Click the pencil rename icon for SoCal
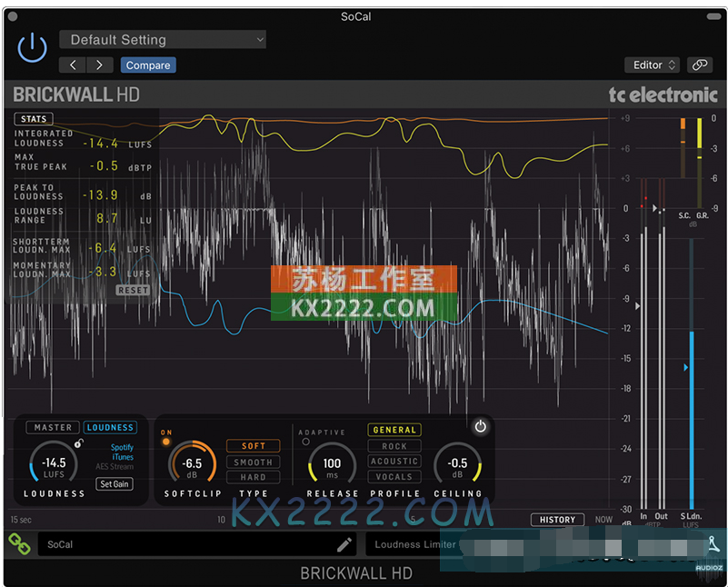This screenshot has height=587, width=728. click(344, 544)
